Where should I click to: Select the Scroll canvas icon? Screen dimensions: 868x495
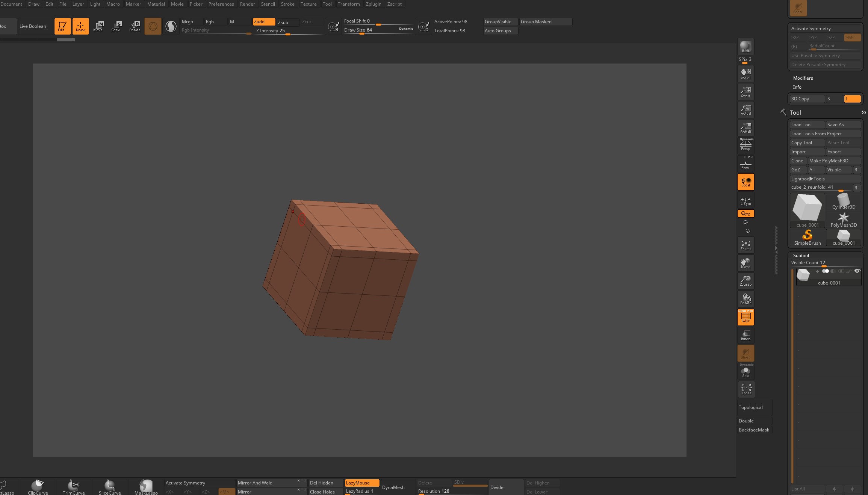pos(746,73)
